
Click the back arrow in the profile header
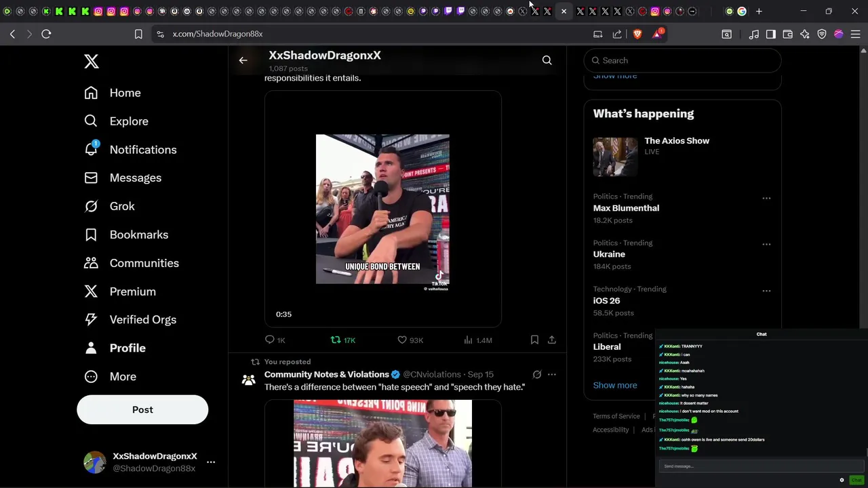click(x=243, y=60)
